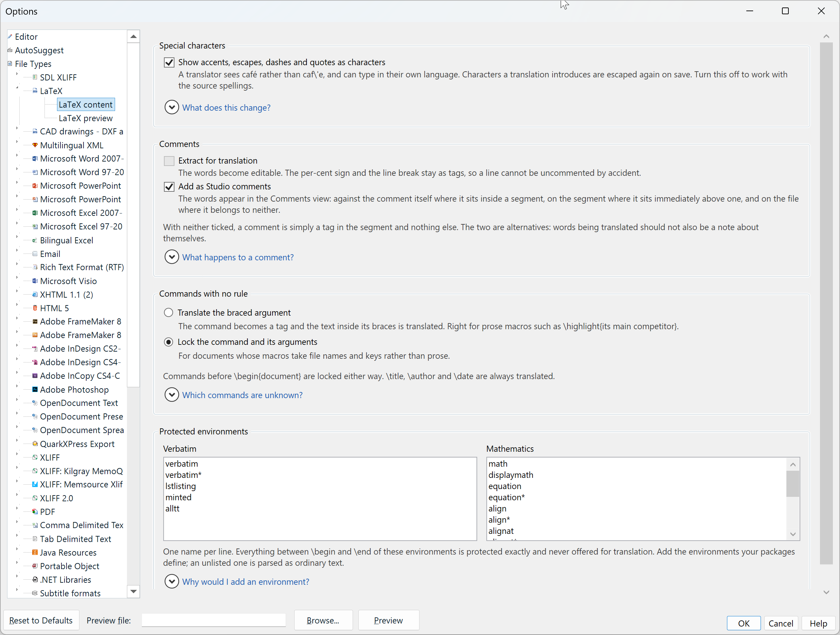Viewport: 840px width, 635px height.
Task: Select LaTeX content tree item
Action: point(86,105)
